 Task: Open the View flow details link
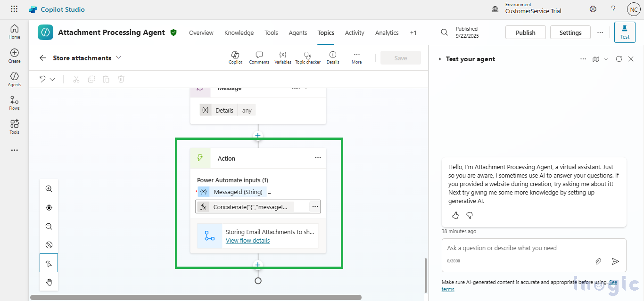coord(248,240)
